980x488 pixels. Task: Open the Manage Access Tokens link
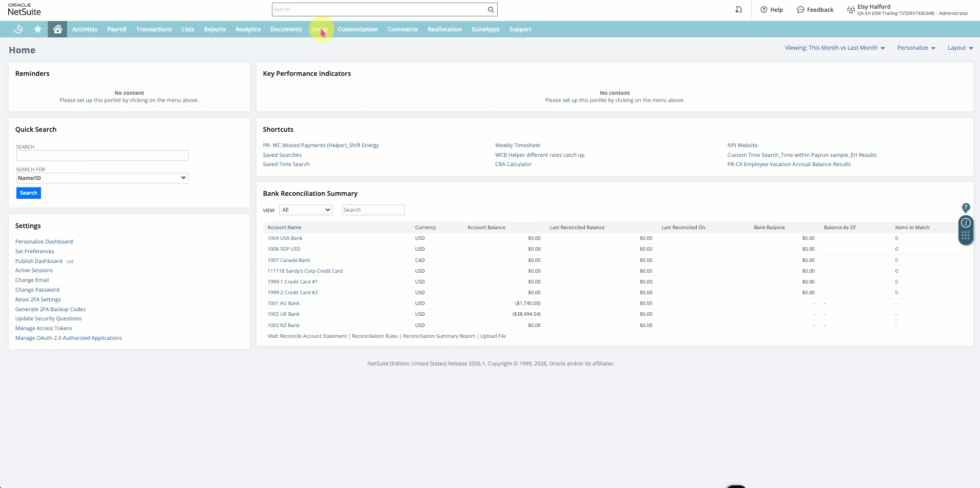(x=44, y=328)
